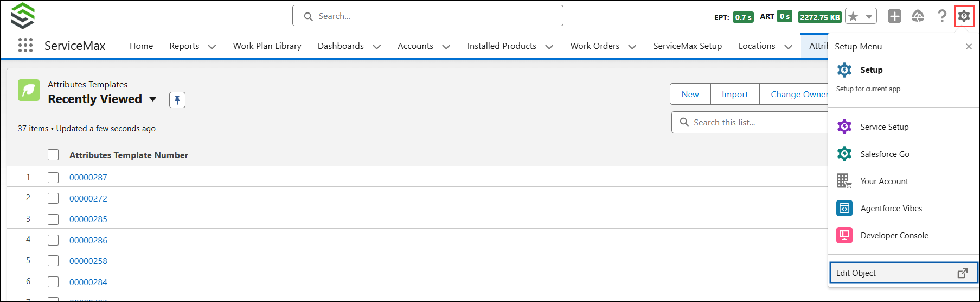Click the global Search field
The width and height of the screenshot is (980, 302).
tap(427, 16)
